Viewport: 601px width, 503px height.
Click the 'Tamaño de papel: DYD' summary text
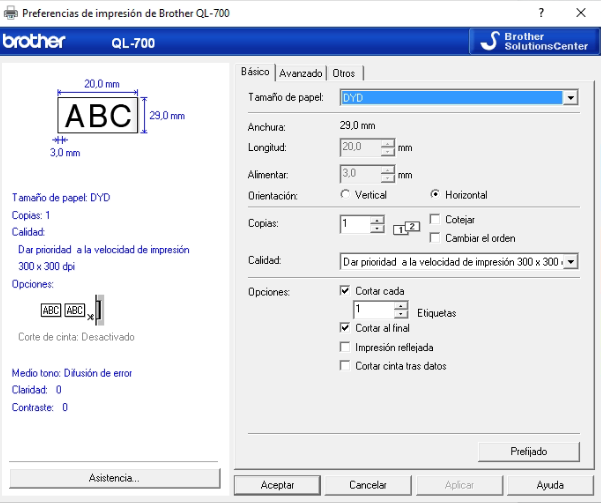(x=61, y=197)
